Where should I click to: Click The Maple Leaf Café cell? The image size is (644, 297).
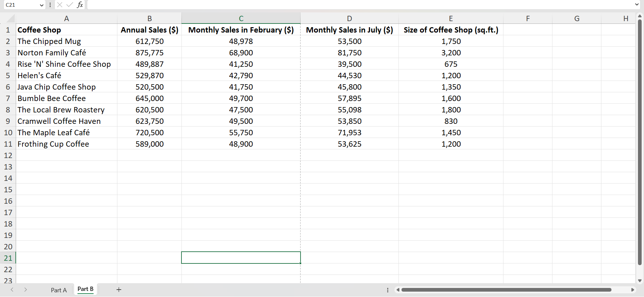coord(66,133)
